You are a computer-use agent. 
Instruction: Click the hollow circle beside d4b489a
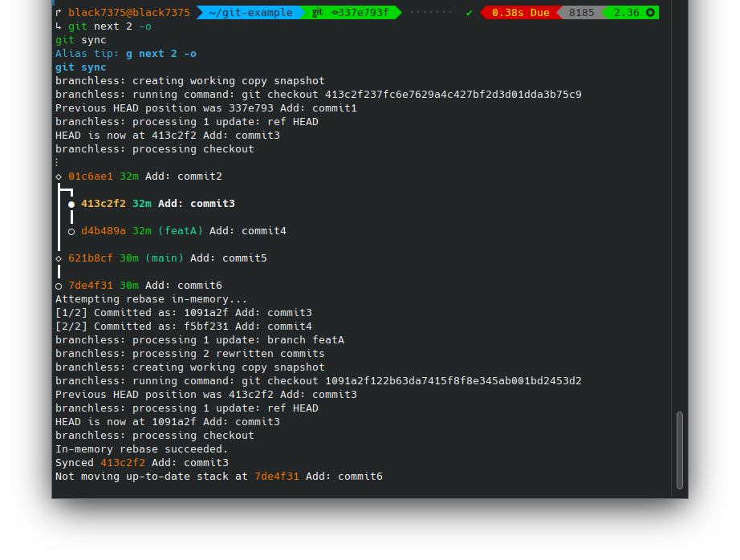tap(71, 232)
